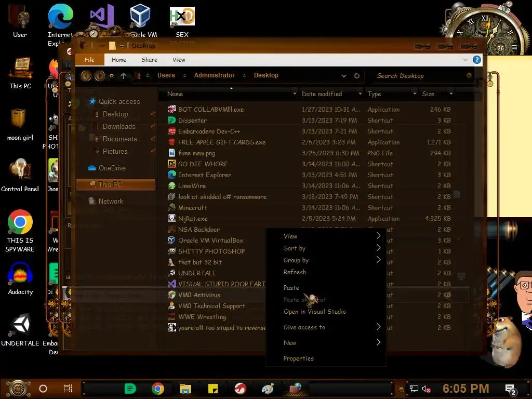Go up one folder level
Image resolution: width=532 pixels, height=399 pixels.
pyautogui.click(x=124, y=76)
